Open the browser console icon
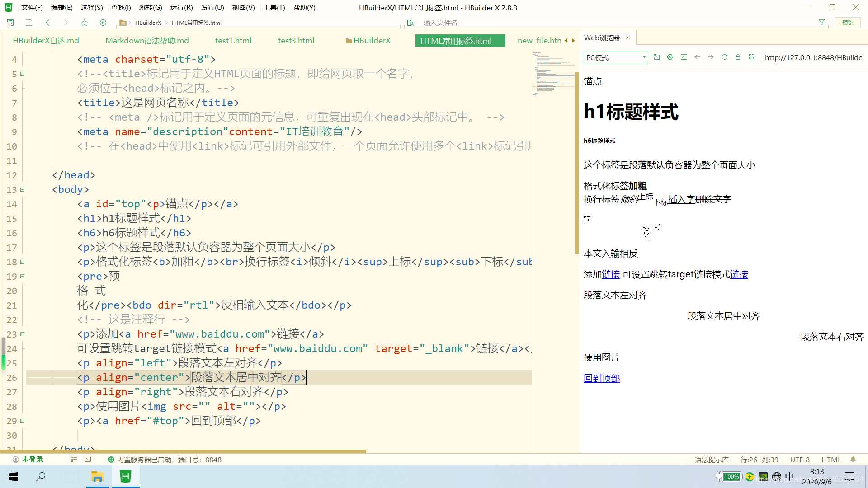Image resolution: width=868 pixels, height=488 pixels. pyautogui.click(x=684, y=57)
